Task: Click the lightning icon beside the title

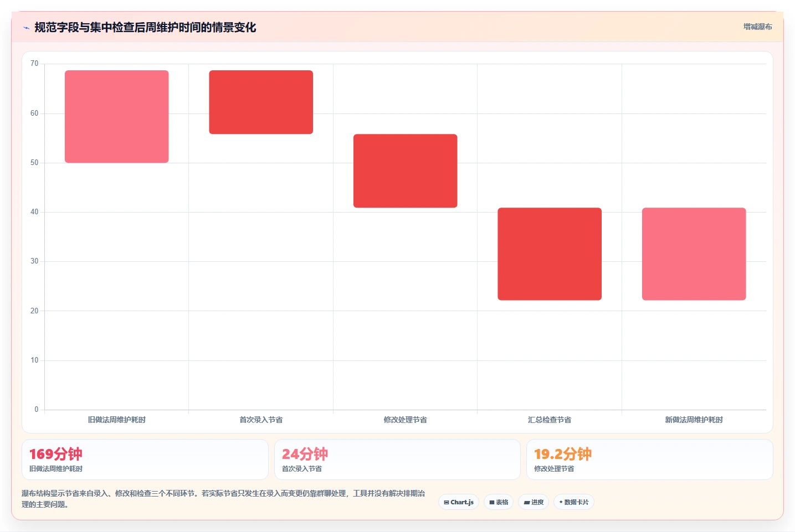Action: click(x=26, y=28)
